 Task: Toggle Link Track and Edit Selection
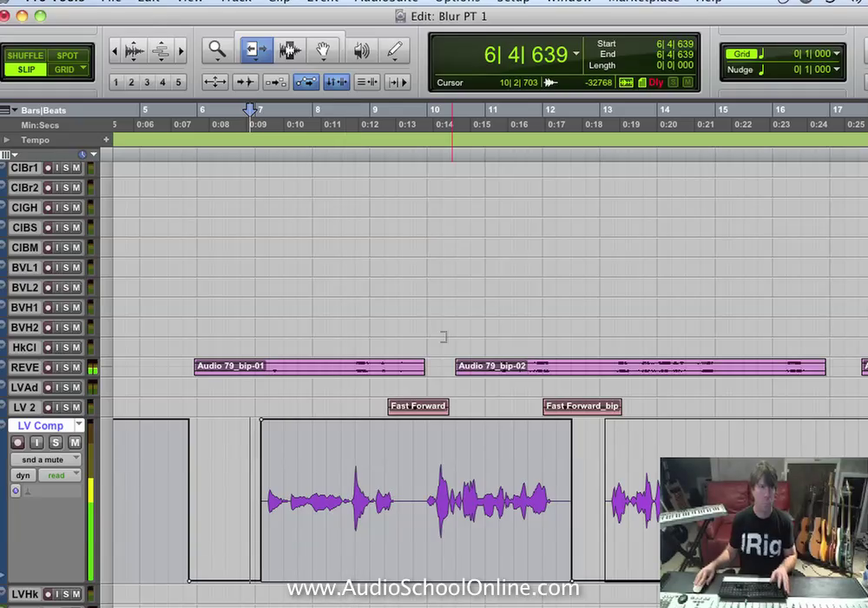(366, 82)
